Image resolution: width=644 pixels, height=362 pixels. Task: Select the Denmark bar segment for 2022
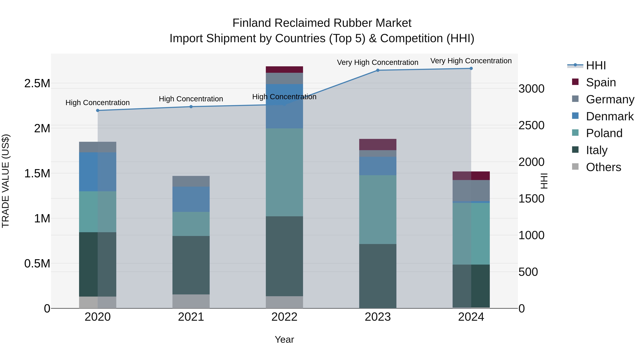coord(284,106)
